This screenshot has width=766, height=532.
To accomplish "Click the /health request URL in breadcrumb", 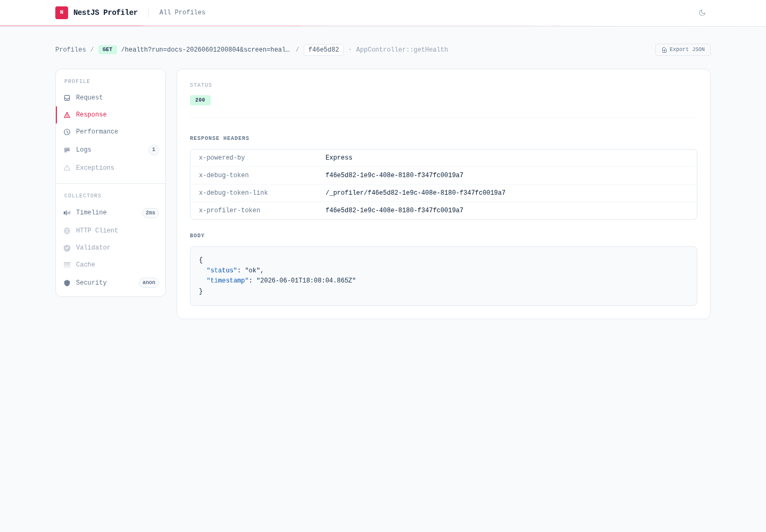I will point(205,49).
